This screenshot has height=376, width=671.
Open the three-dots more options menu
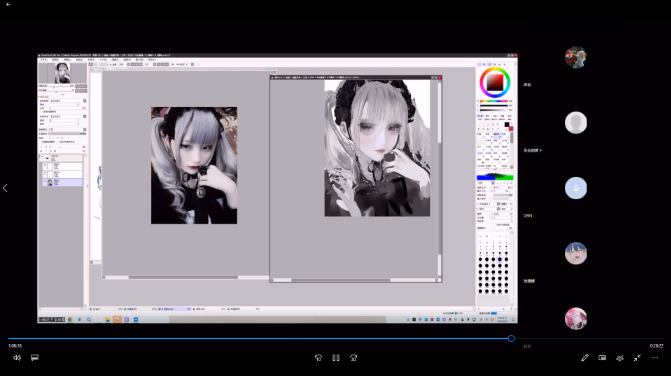(655, 358)
